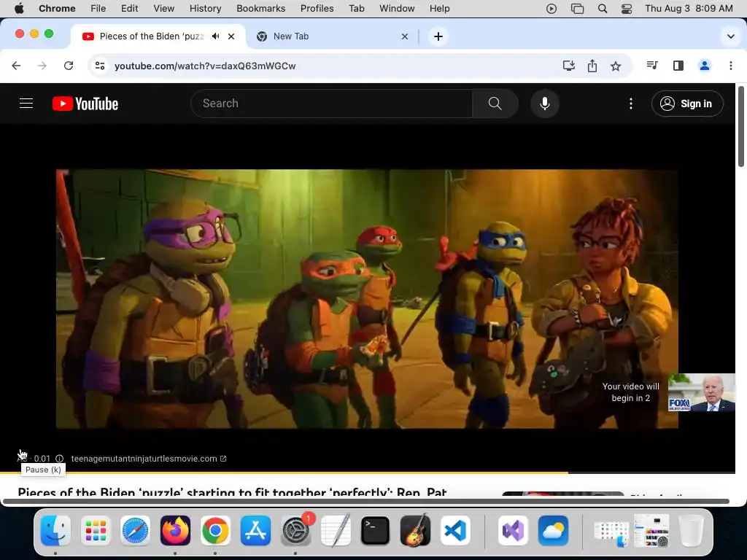This screenshot has height=560, width=747.
Task: Open a new browser tab
Action: 438,36
